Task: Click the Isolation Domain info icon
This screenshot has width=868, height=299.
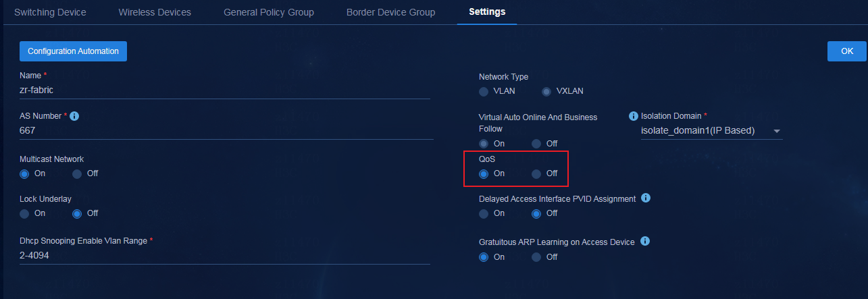Action: [634, 116]
